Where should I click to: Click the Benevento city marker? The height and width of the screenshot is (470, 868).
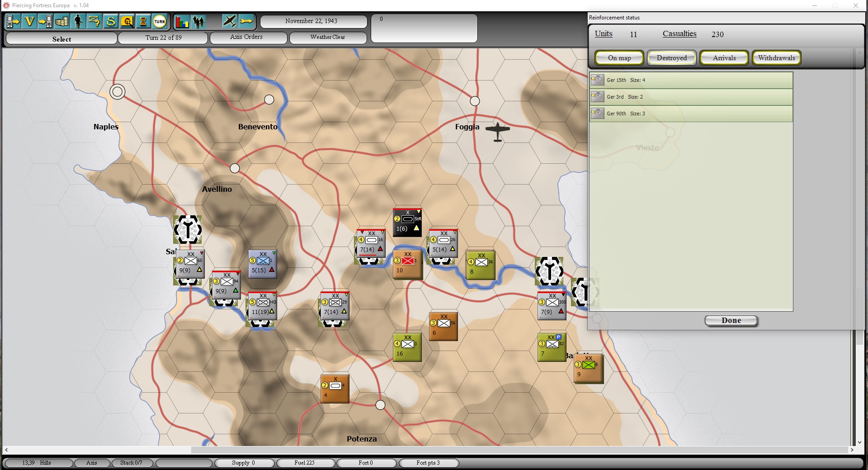click(269, 100)
